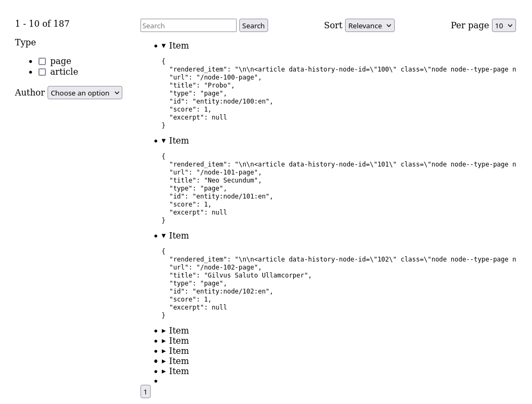The height and width of the screenshot is (404, 532).
Task: Collapse the Item containing Probo
Action: [175, 46]
